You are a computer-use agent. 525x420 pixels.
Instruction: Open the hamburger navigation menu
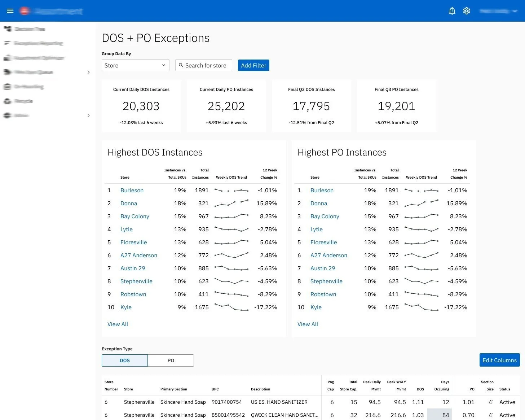pyautogui.click(x=10, y=10)
